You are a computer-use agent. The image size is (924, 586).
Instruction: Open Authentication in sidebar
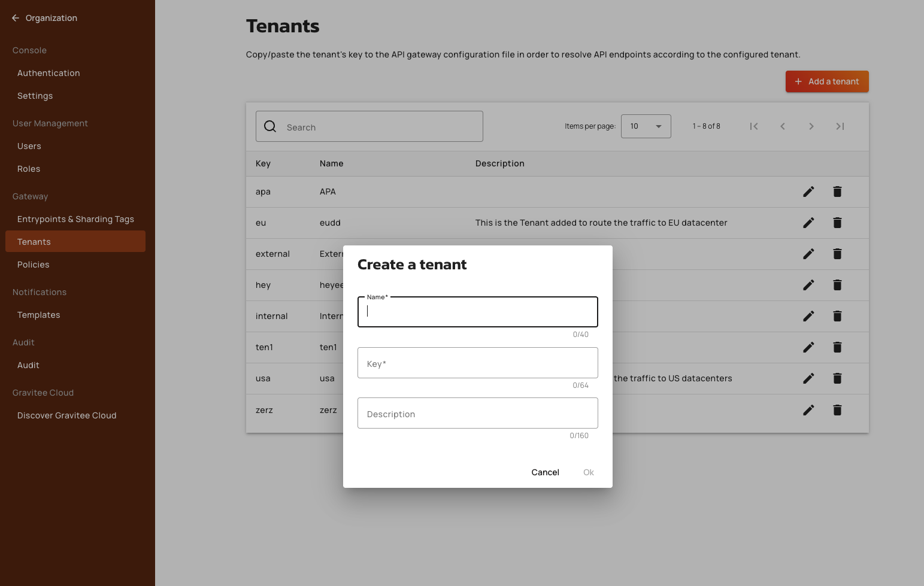[x=49, y=73]
